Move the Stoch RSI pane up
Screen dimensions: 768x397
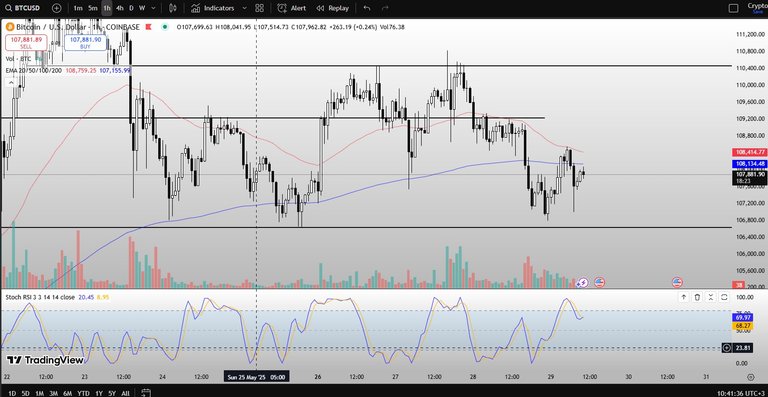point(684,297)
